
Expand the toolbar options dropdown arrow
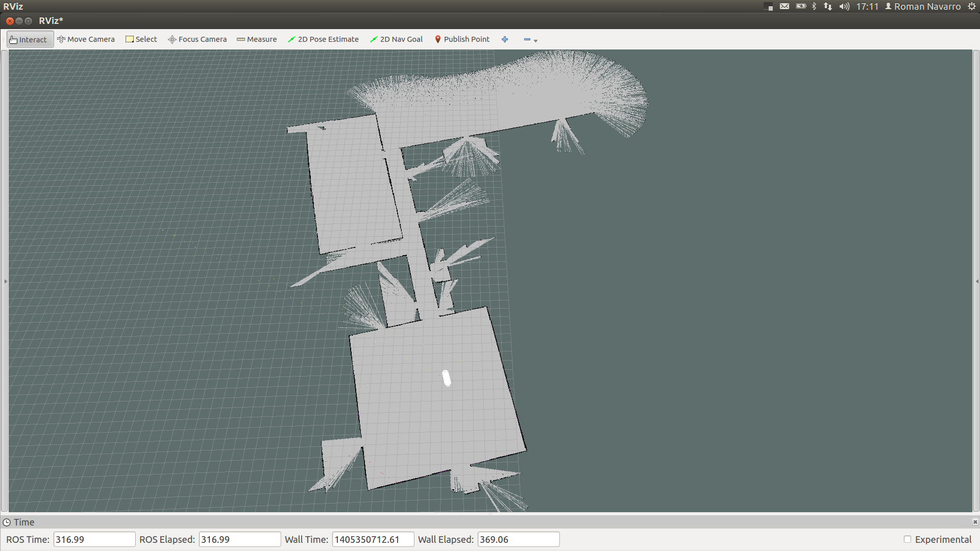point(535,40)
